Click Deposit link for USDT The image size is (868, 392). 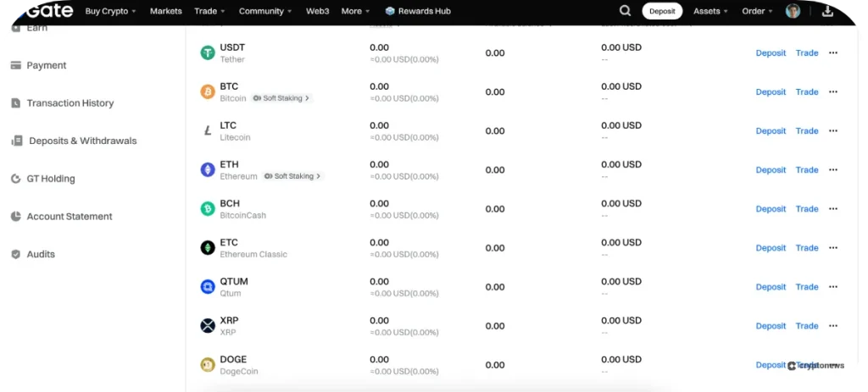(x=771, y=53)
